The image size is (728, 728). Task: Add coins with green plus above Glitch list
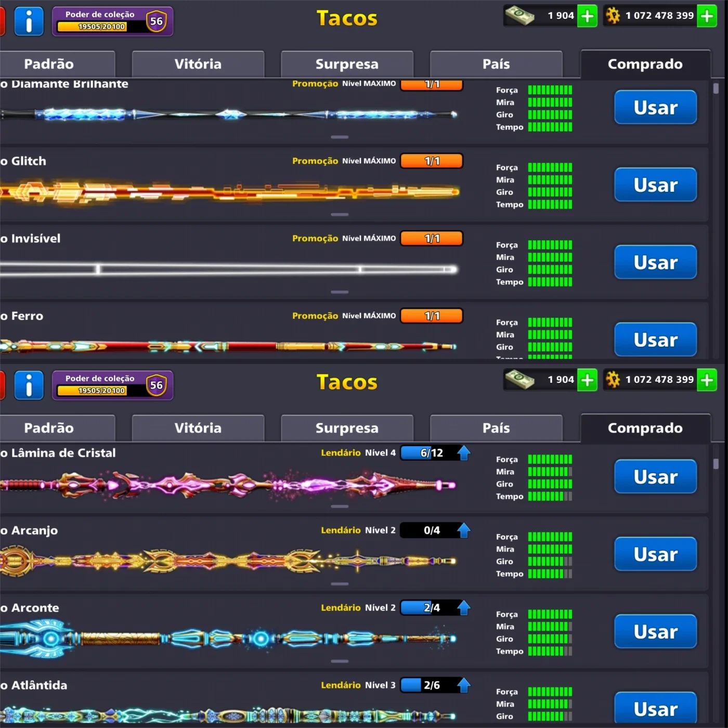pos(707,16)
